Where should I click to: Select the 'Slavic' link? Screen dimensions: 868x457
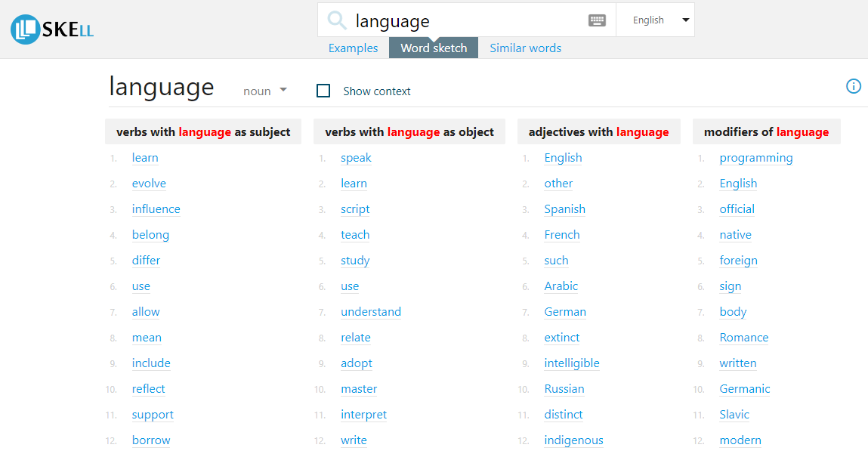coord(734,415)
